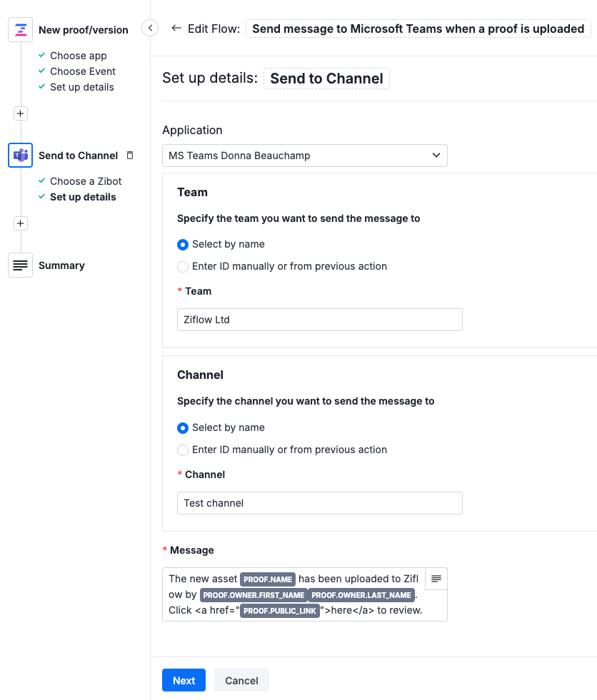This screenshot has width=597, height=700.
Task: Choose 'Enter ID manually or from previous action' for Team
Action: pos(182,266)
